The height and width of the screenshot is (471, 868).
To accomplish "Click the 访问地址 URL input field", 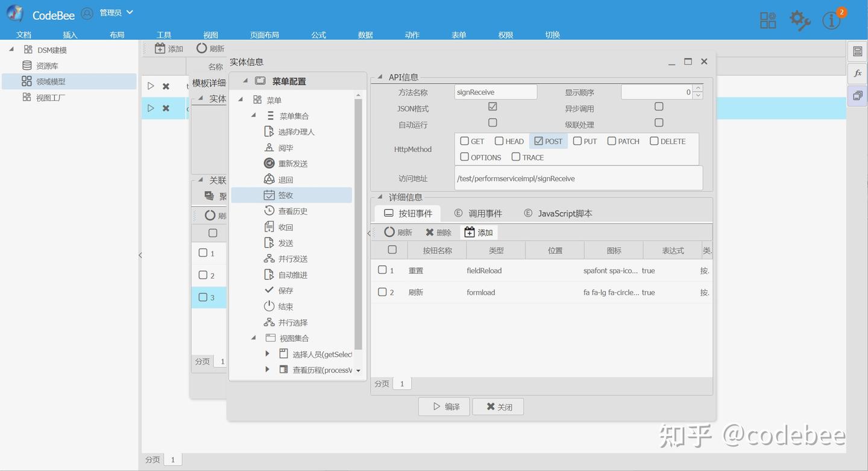I will click(577, 179).
